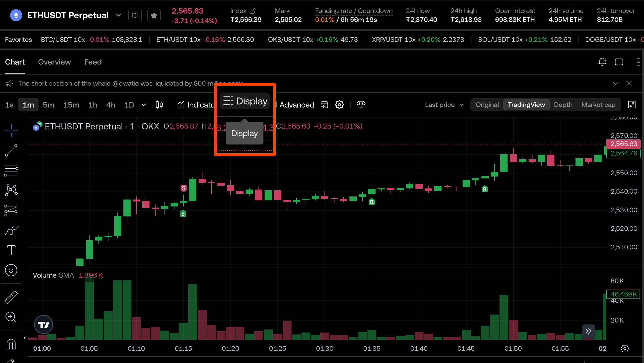Switch chart view to Depth
Image resolution: width=644 pixels, height=363 pixels.
point(563,105)
